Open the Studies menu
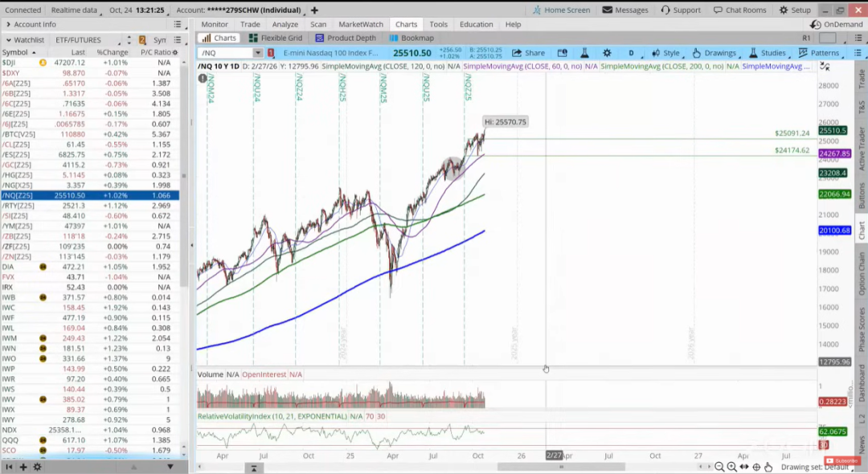Viewport: 868px width, 474px height. point(768,52)
